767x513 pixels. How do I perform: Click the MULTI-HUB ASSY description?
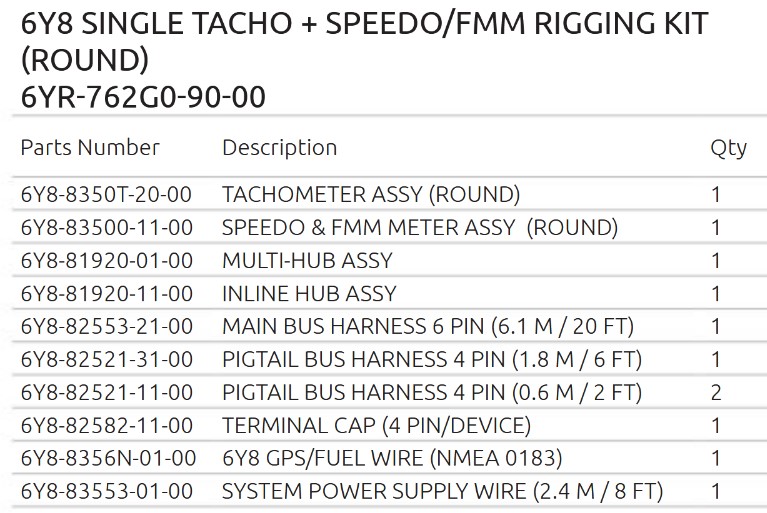coord(307,260)
